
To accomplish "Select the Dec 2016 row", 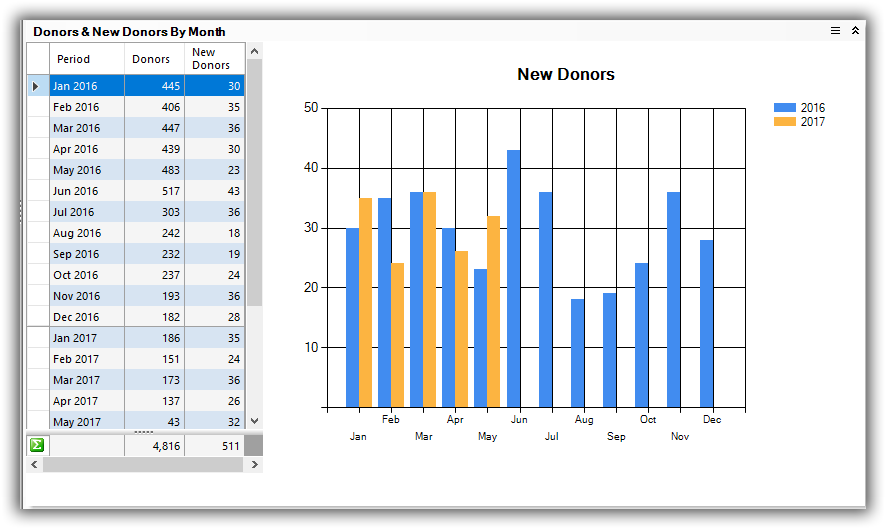I will (86, 317).
